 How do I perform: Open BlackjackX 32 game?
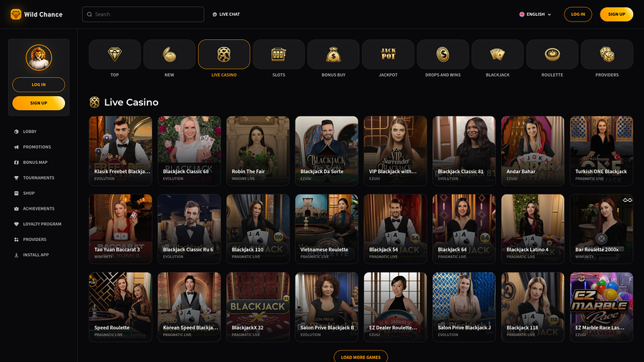(258, 307)
